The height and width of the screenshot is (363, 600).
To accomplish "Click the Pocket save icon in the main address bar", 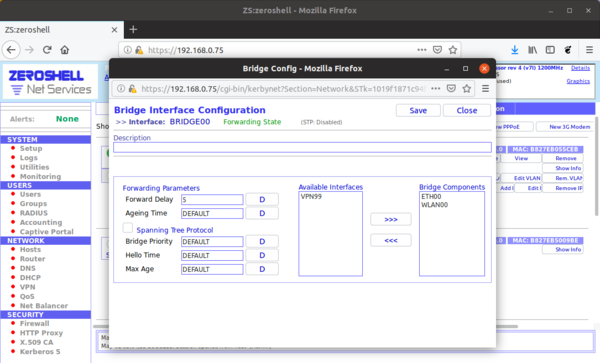I will point(437,50).
